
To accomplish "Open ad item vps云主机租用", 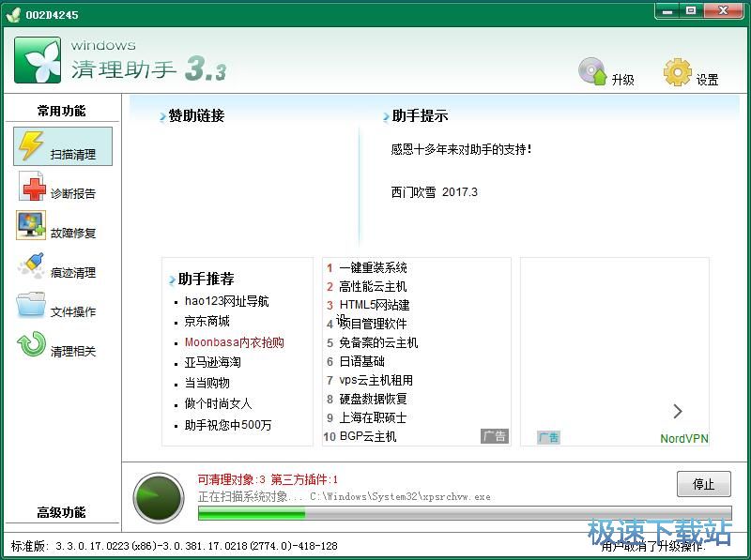I will coord(376,380).
